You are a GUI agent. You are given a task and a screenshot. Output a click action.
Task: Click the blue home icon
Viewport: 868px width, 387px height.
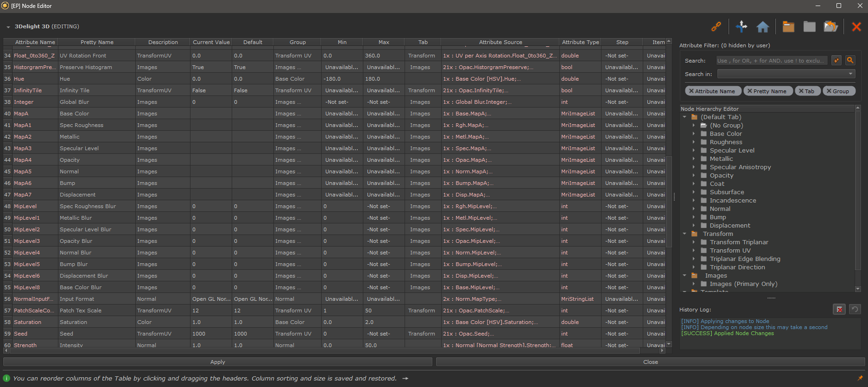762,27
